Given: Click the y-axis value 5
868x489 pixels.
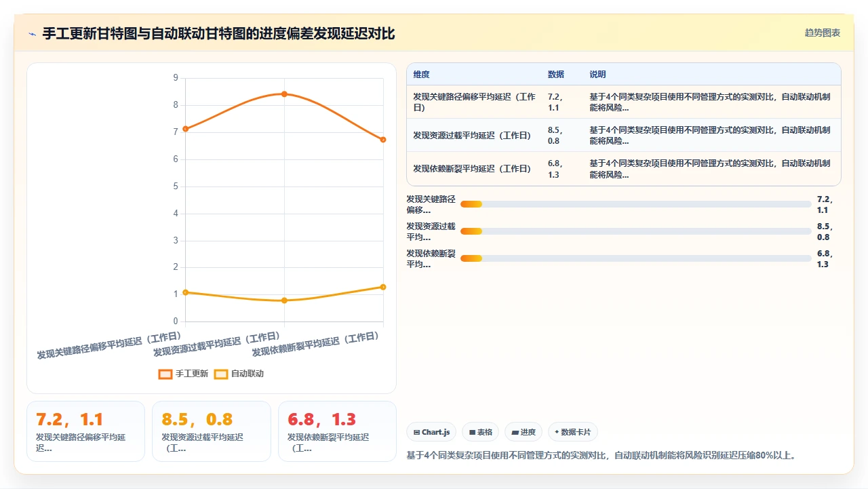Looking at the screenshot, I should point(176,187).
